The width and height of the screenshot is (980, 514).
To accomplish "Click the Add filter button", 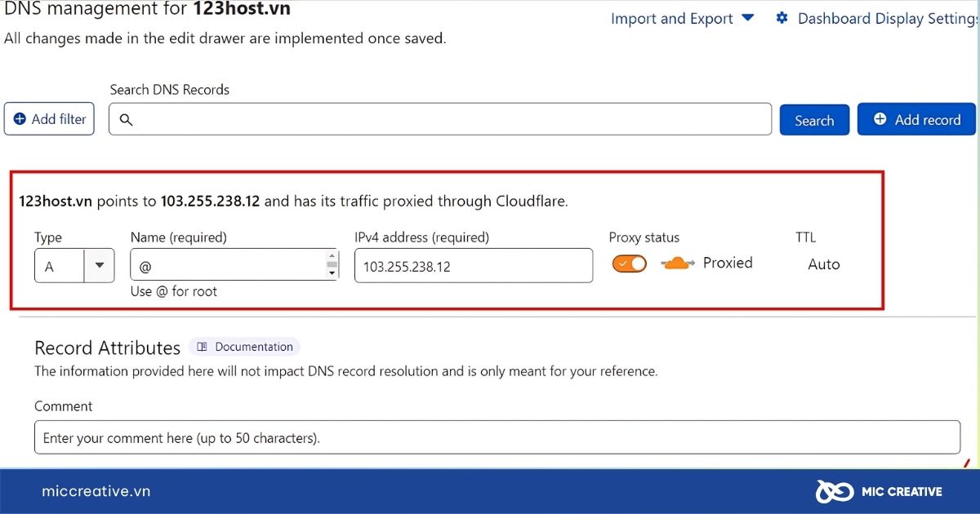I will point(50,119).
